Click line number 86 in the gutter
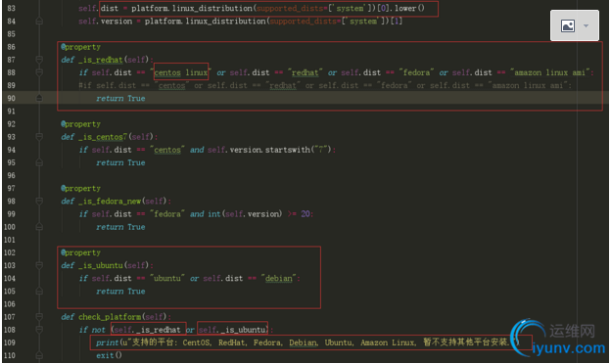The height and width of the screenshot is (364, 611). [x=12, y=47]
